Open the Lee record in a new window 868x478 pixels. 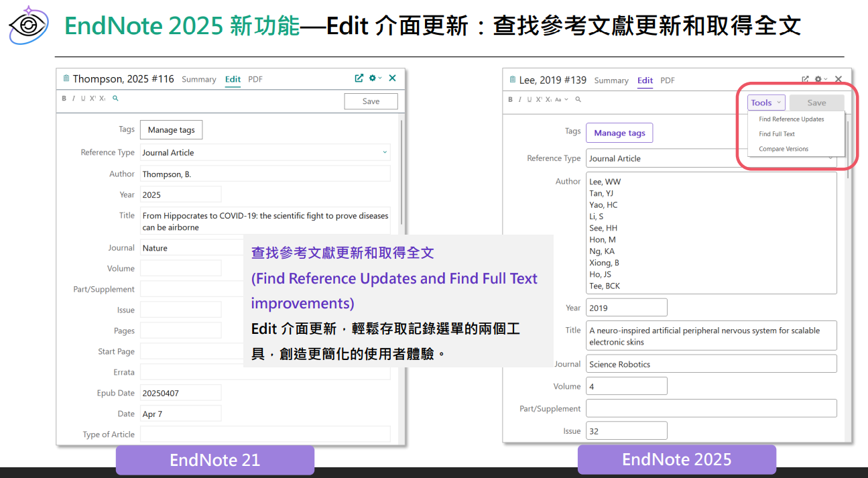tap(805, 79)
